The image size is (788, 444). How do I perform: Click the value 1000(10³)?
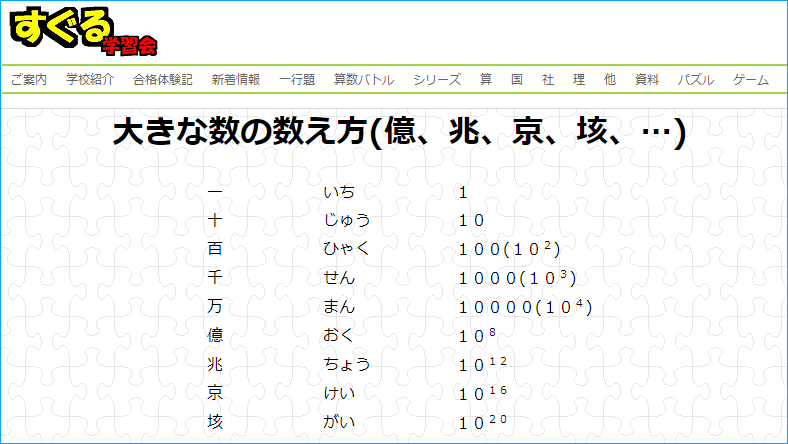517,277
